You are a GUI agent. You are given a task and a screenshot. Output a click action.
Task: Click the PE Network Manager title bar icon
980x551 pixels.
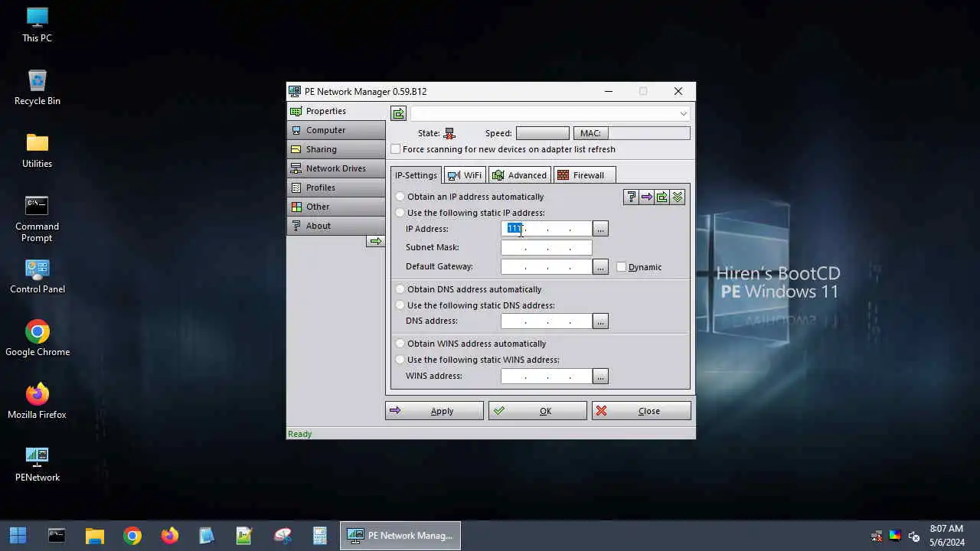click(x=295, y=91)
